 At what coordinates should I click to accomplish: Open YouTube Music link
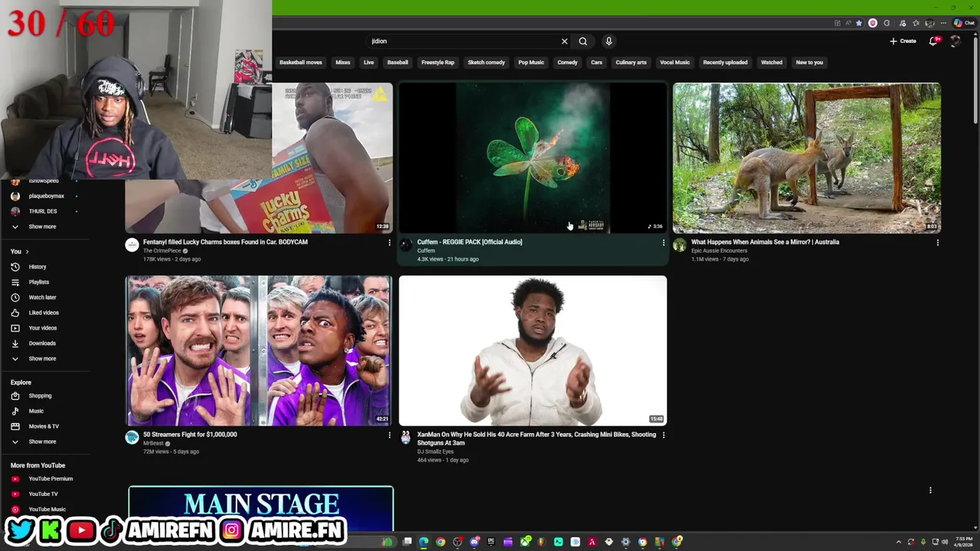point(47,509)
